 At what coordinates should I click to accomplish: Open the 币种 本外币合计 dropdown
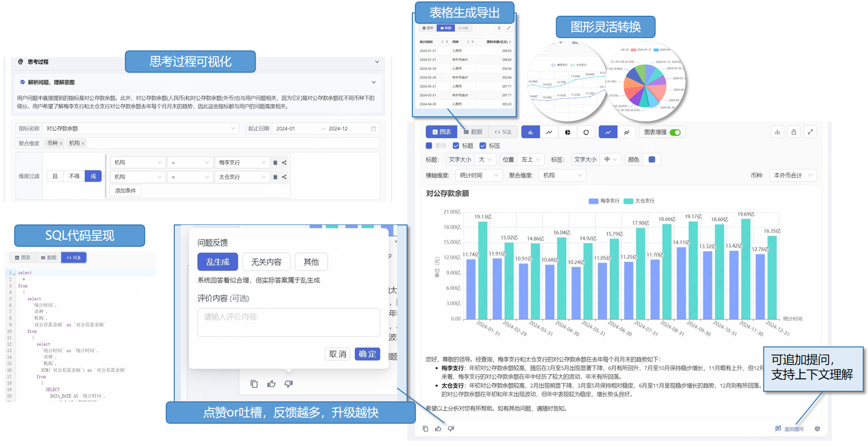click(793, 175)
